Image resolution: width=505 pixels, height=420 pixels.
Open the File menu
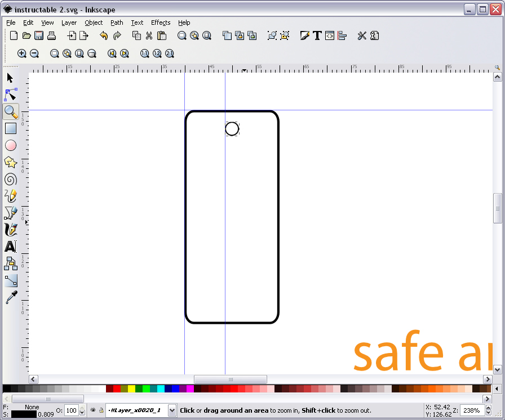pyautogui.click(x=11, y=23)
